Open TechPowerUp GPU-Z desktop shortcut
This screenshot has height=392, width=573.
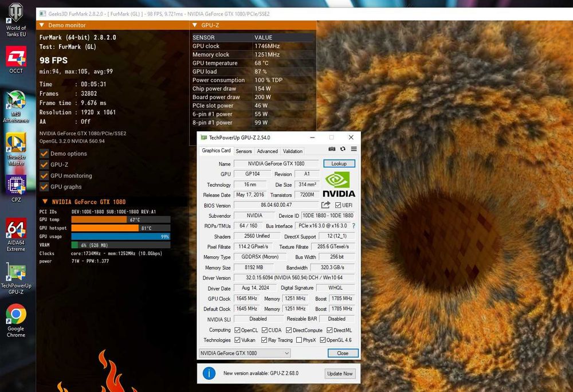15,279
